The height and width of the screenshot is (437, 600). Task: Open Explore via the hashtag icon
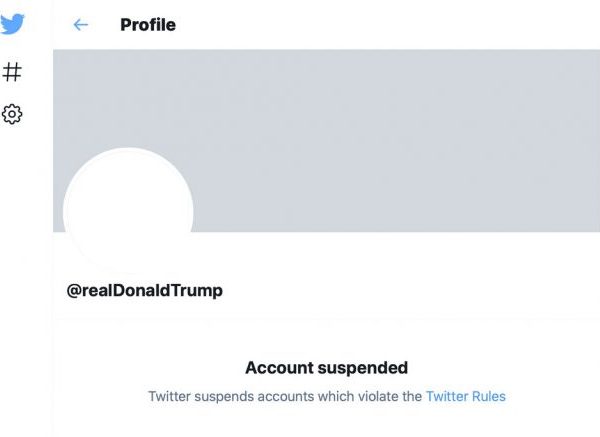12,71
